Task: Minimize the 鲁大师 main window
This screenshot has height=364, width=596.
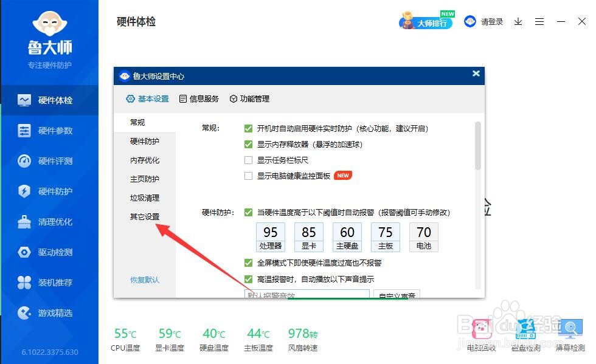Action: pos(561,22)
